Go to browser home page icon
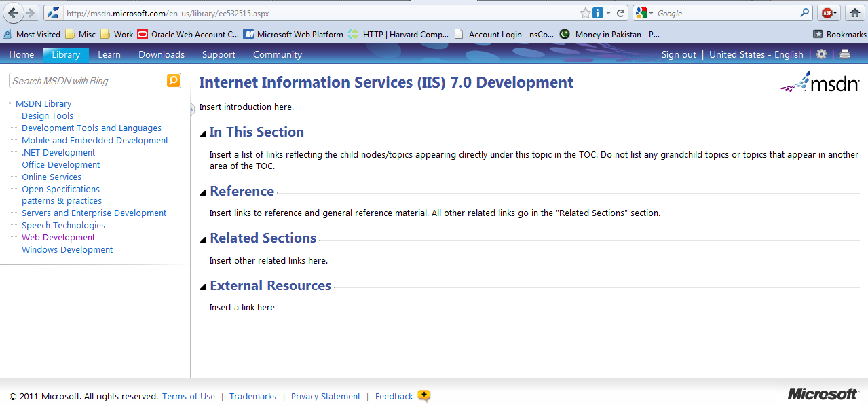Image resolution: width=868 pixels, height=411 pixels. (x=855, y=13)
